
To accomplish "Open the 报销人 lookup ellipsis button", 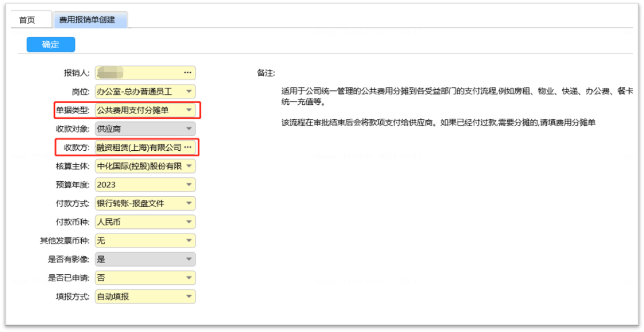I will (187, 73).
